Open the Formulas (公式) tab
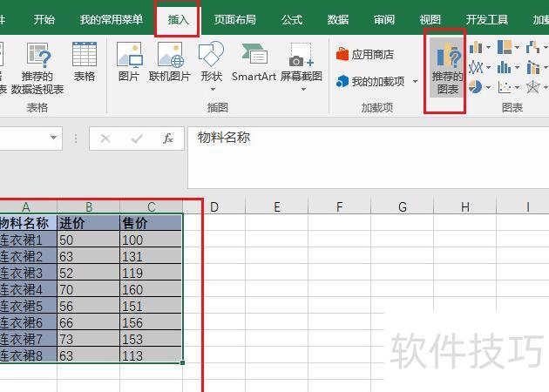Viewport: 549px width, 392px height. pos(292,19)
